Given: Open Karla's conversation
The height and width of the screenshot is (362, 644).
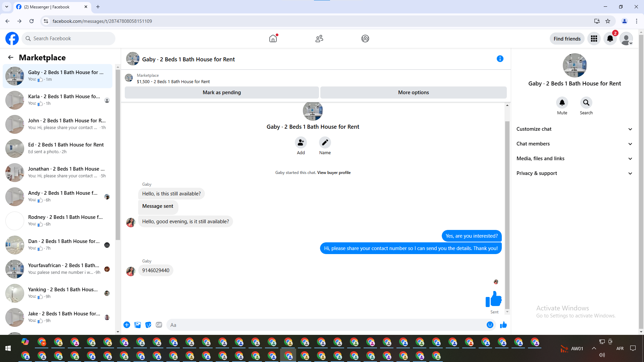Looking at the screenshot, I should click(x=58, y=100).
